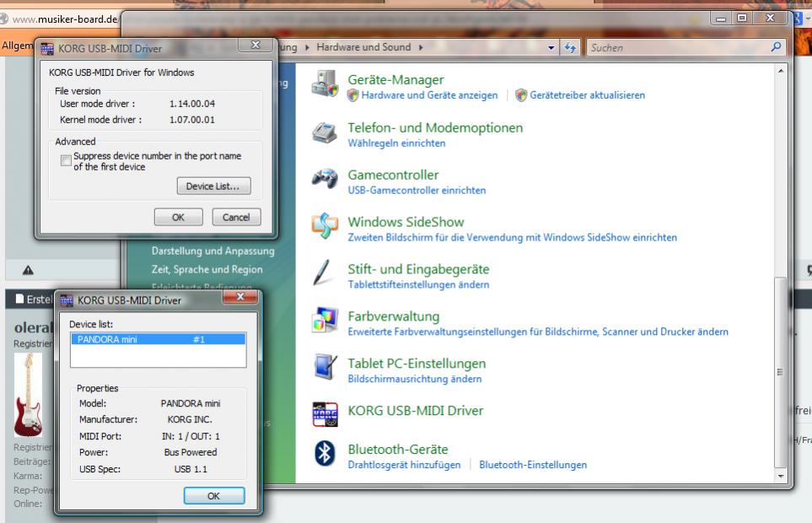Image resolution: width=812 pixels, height=523 pixels.
Task: Click Zweiten Bildschirm für SideShow einrichten link
Action: (x=512, y=237)
